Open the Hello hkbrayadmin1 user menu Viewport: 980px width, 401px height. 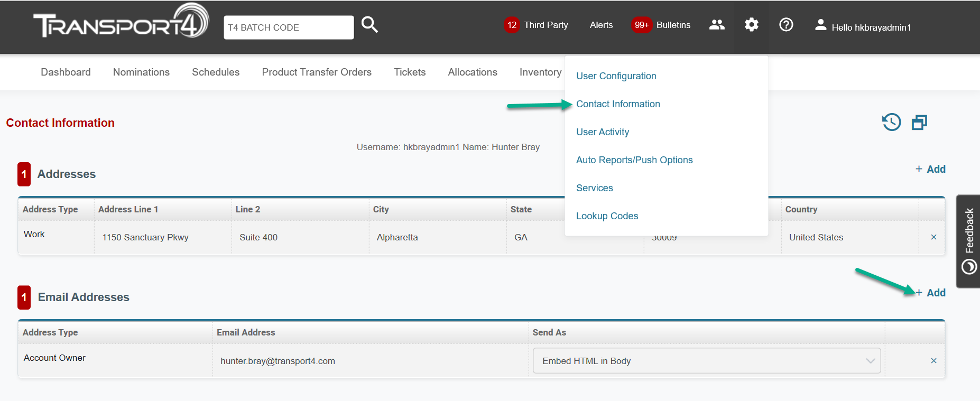(x=863, y=27)
